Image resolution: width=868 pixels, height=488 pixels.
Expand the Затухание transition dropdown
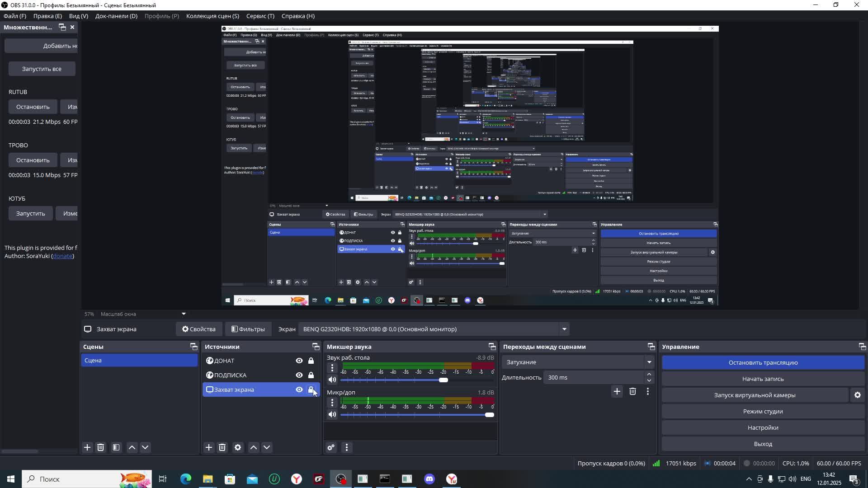(649, 362)
